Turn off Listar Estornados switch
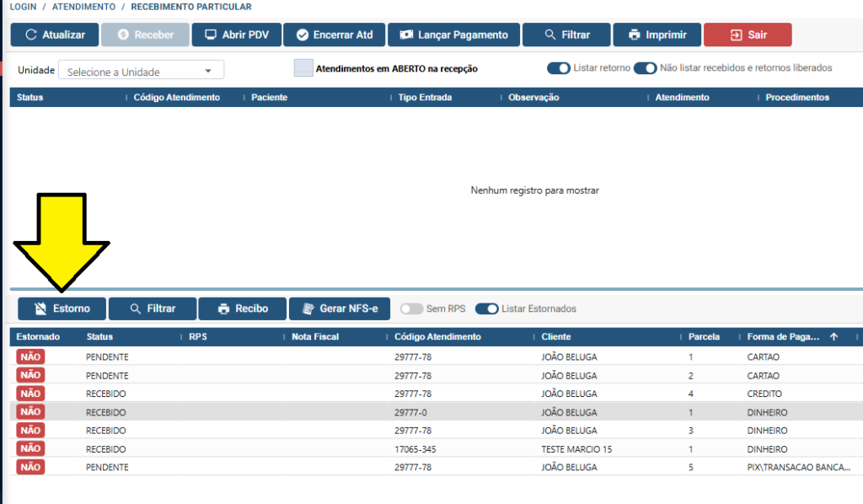The width and height of the screenshot is (863, 504). pyautogui.click(x=487, y=308)
